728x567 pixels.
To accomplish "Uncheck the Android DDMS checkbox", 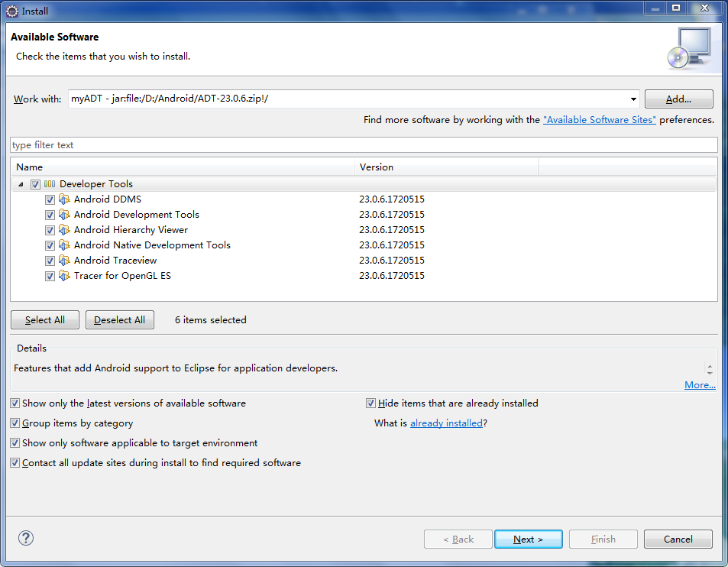I will 50,199.
